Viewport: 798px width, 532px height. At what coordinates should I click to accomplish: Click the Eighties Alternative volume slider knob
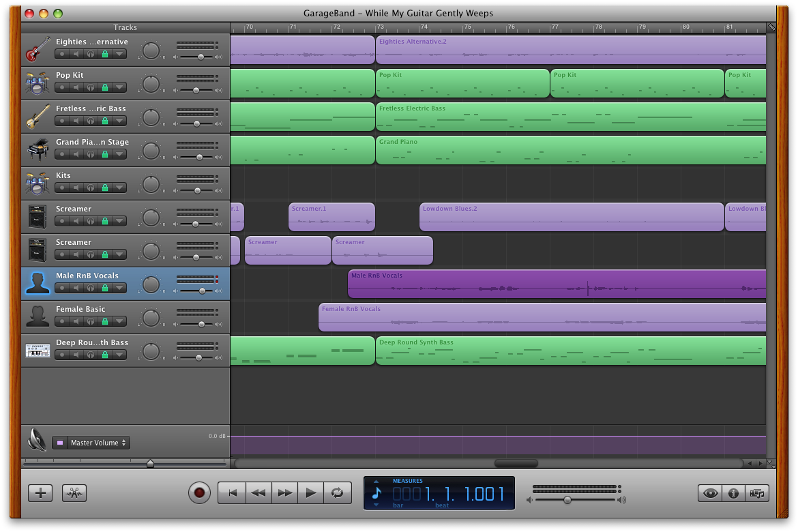tap(201, 57)
